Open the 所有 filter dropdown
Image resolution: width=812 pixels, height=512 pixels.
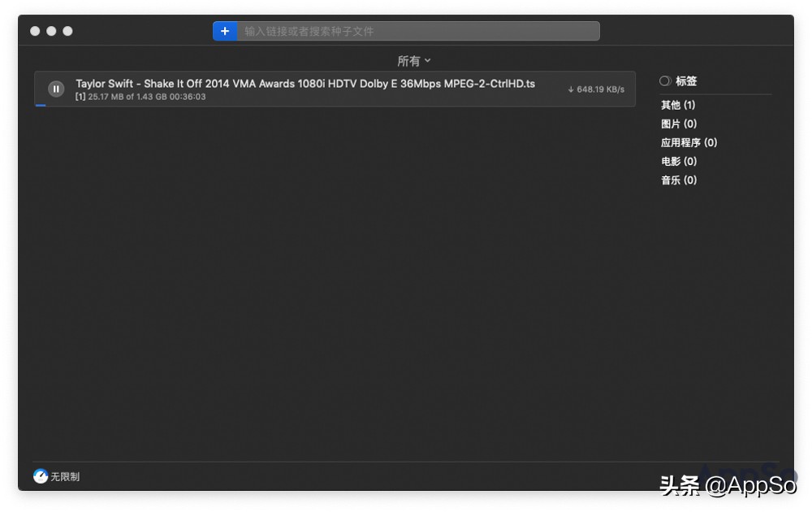pos(413,60)
